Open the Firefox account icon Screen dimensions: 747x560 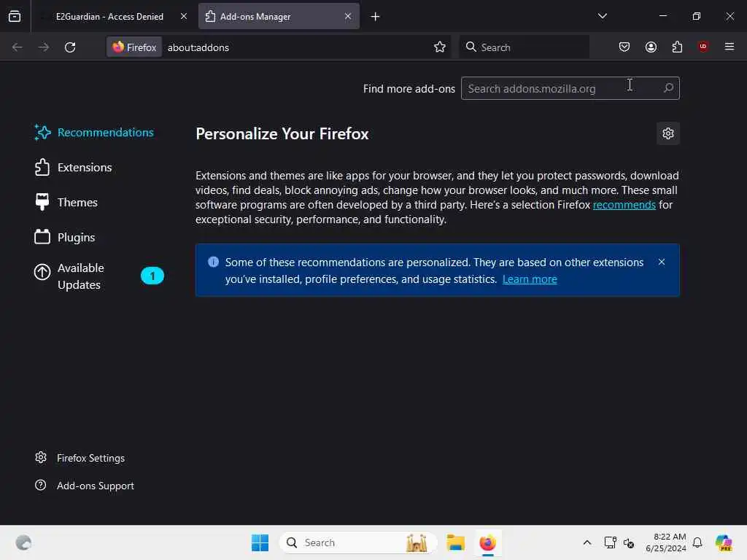point(651,47)
